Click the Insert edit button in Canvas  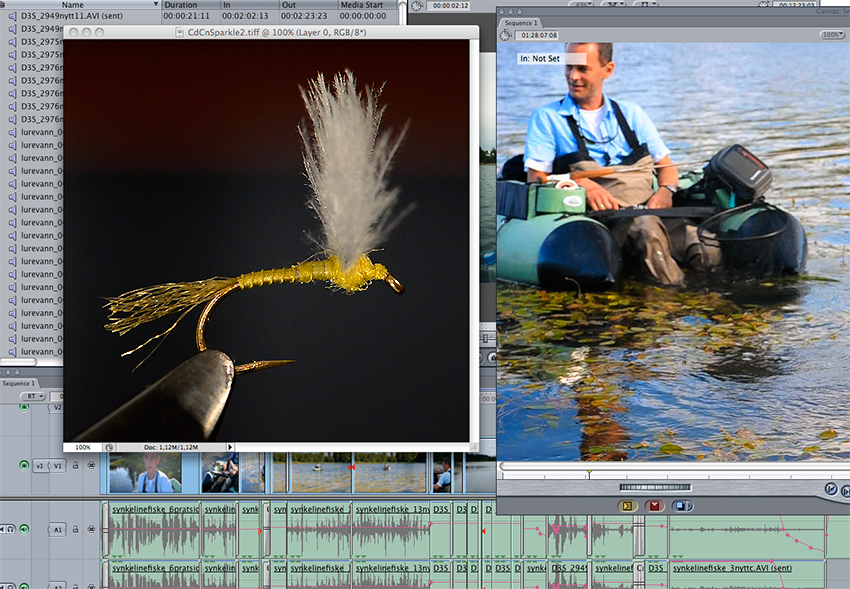[x=627, y=506]
